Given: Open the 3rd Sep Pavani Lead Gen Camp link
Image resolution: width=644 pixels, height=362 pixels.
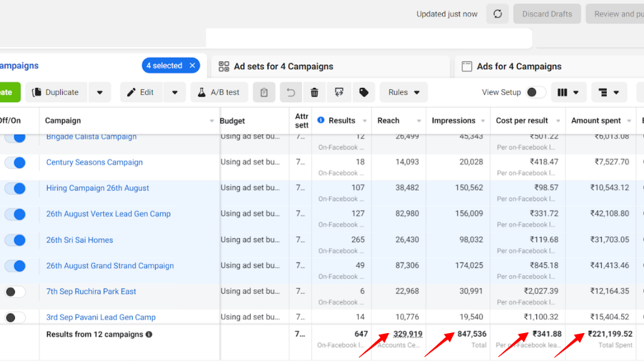Looking at the screenshot, I should pos(101,317).
